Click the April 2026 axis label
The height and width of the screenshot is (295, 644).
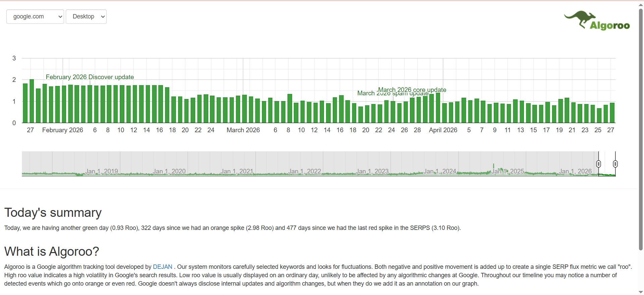pos(443,130)
